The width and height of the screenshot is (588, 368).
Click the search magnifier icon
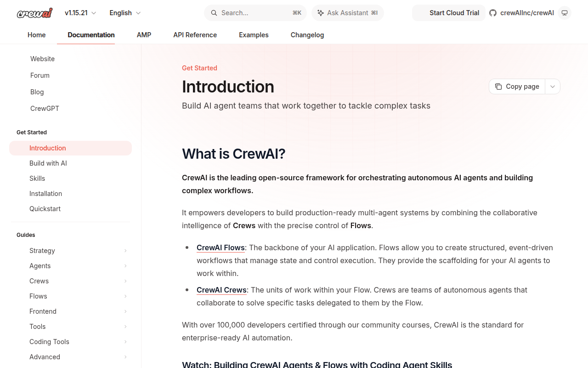click(214, 13)
